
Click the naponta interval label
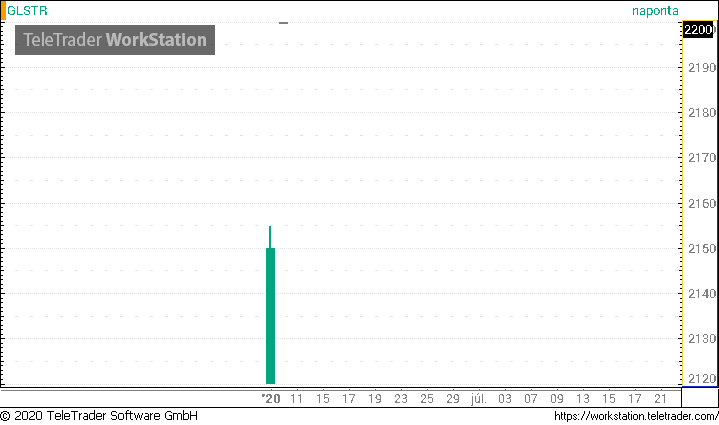pos(655,11)
